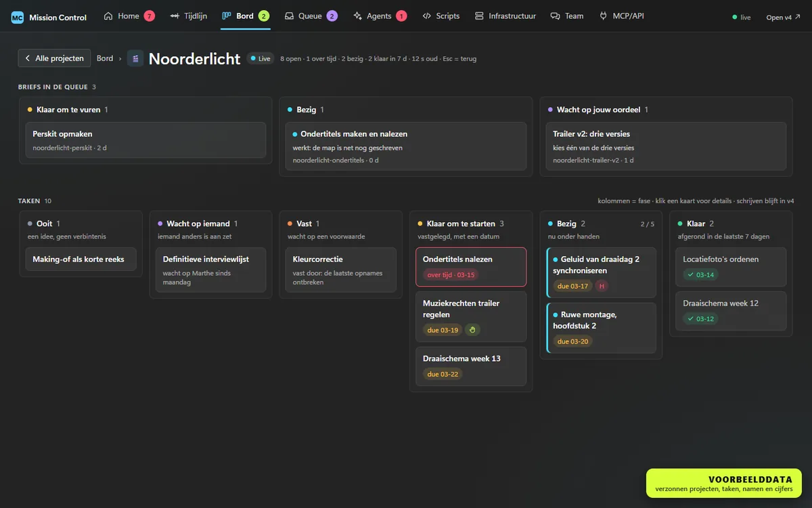Screen dimensions: 812x508
Task: Click the "Ooit" column header
Action: 44,224
